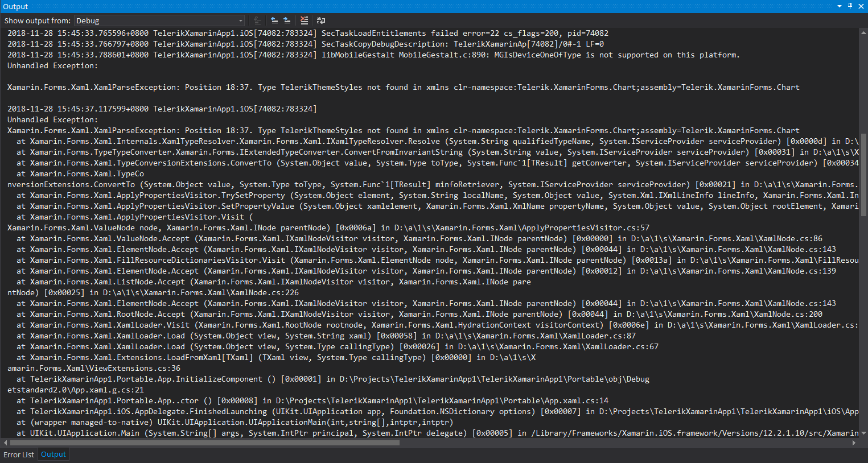Image resolution: width=868 pixels, height=463 pixels.
Task: Click the XamlLoader.Load XamlLoader.cs:67 line
Action: (338, 346)
